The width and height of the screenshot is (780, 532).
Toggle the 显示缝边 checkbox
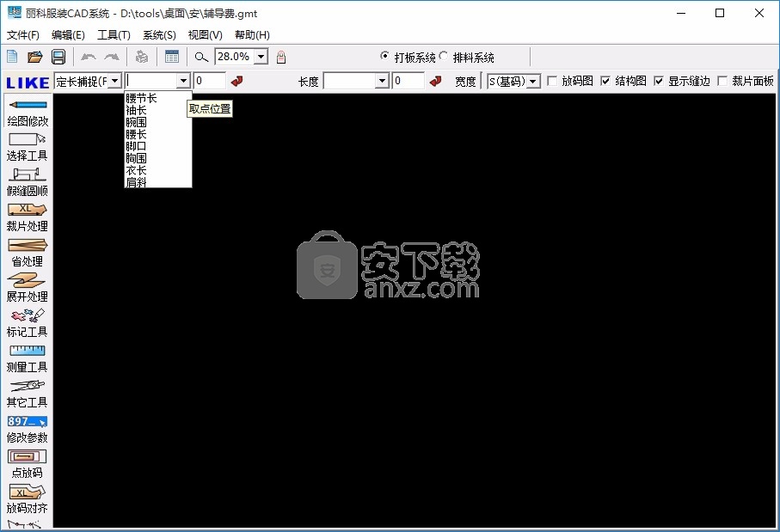tap(659, 81)
